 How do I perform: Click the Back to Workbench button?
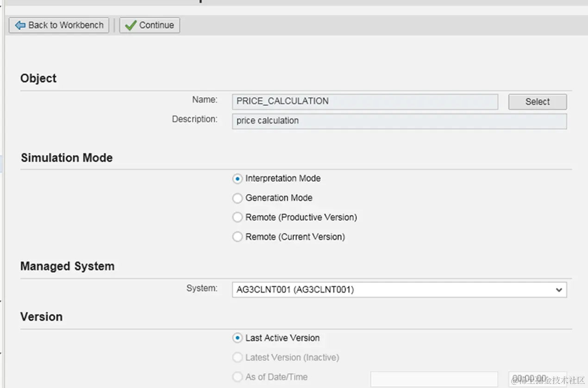pos(59,25)
